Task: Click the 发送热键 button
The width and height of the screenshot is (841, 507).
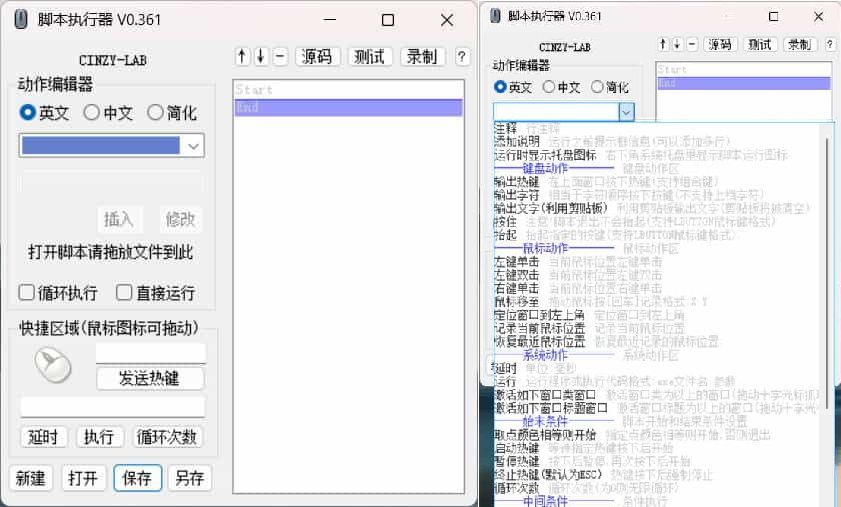Action: 150,379
